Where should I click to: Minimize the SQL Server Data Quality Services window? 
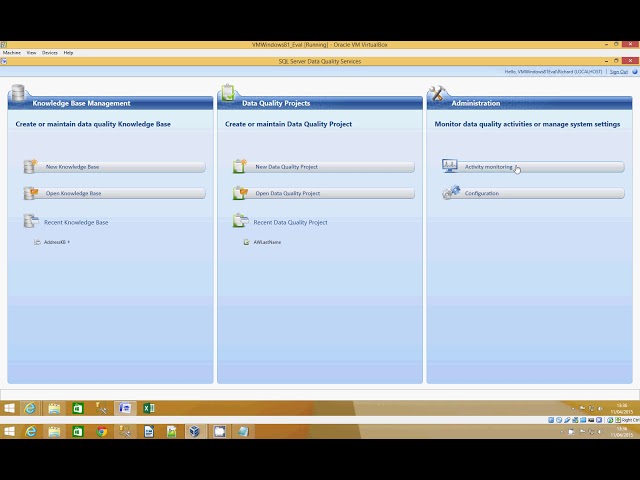click(607, 61)
